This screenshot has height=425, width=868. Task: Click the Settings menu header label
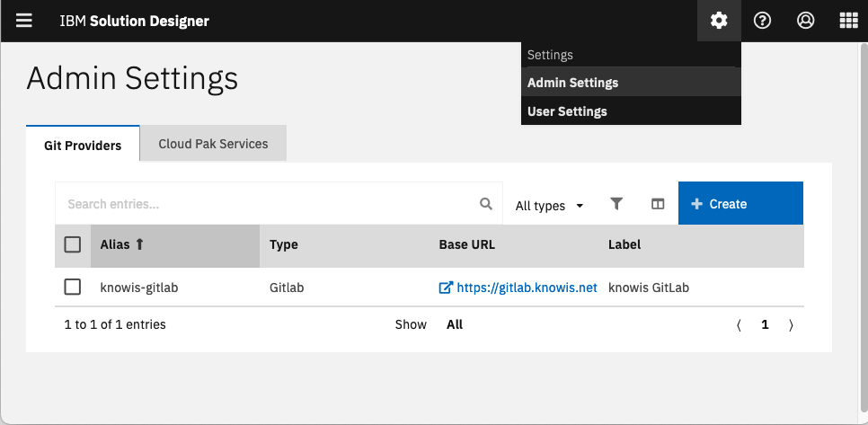550,55
